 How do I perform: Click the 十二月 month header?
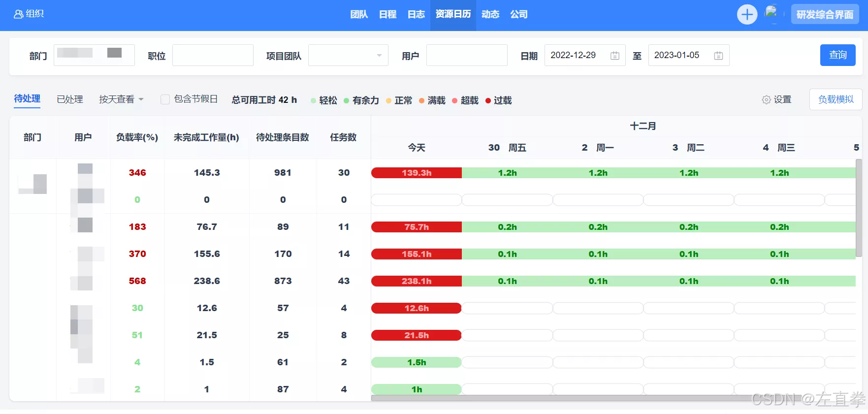[x=643, y=126]
